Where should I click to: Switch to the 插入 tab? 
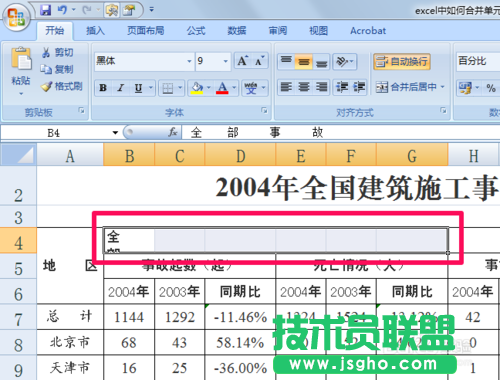tap(95, 31)
